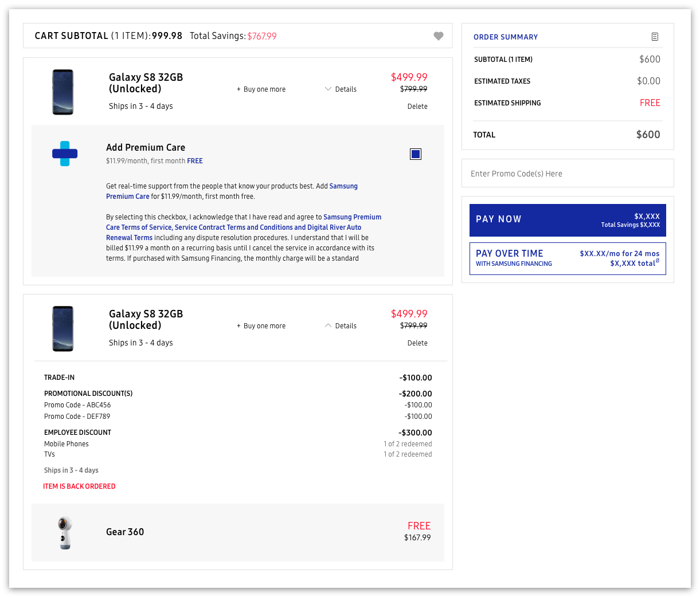The image size is (700, 597).
Task: Click Buy one more for first Galaxy S8
Action: click(261, 89)
